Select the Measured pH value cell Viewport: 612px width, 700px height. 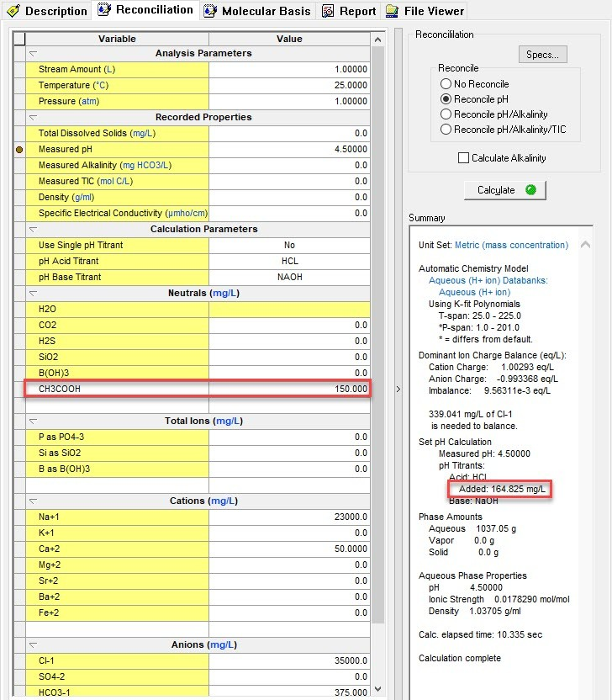point(289,150)
